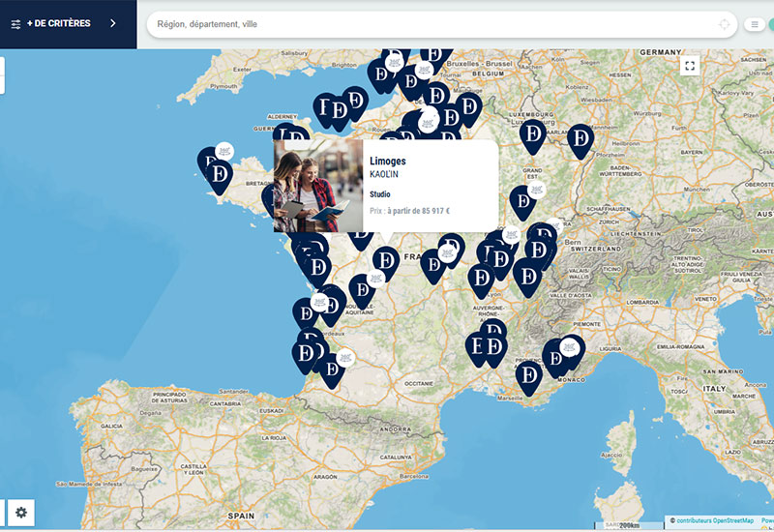774x532 pixels.
Task: Click the 360° badge on the coast above Bordeaux
Action: pos(320,302)
